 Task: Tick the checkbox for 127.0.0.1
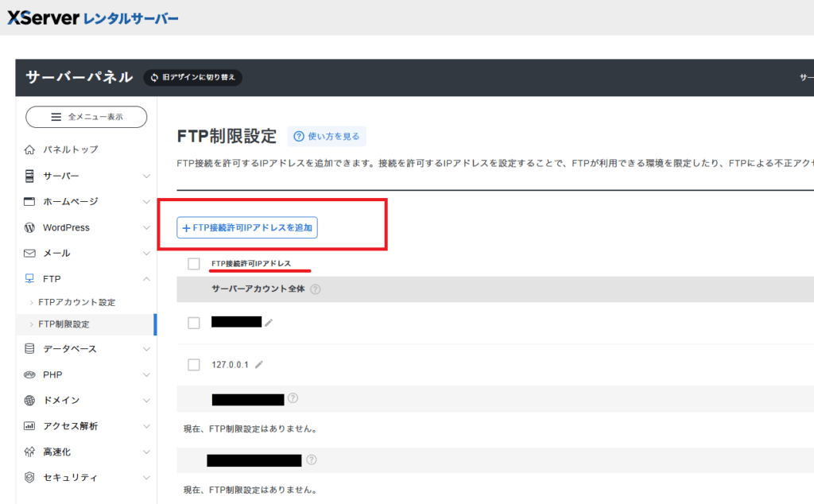coord(194,365)
